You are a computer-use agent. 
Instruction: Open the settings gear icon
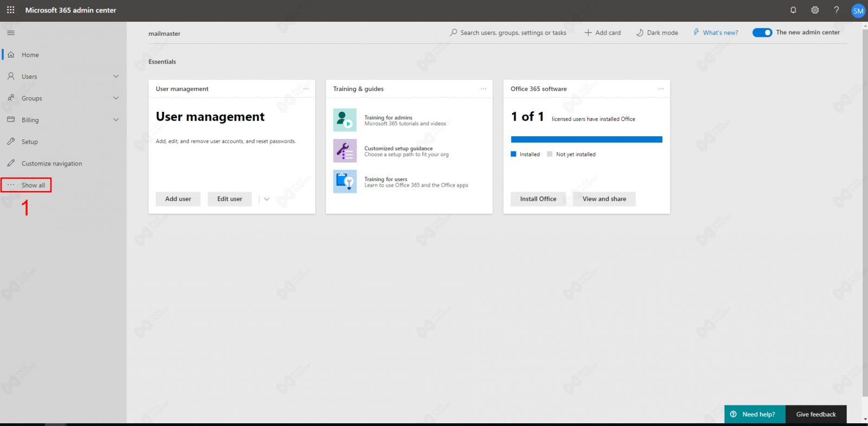(x=815, y=10)
